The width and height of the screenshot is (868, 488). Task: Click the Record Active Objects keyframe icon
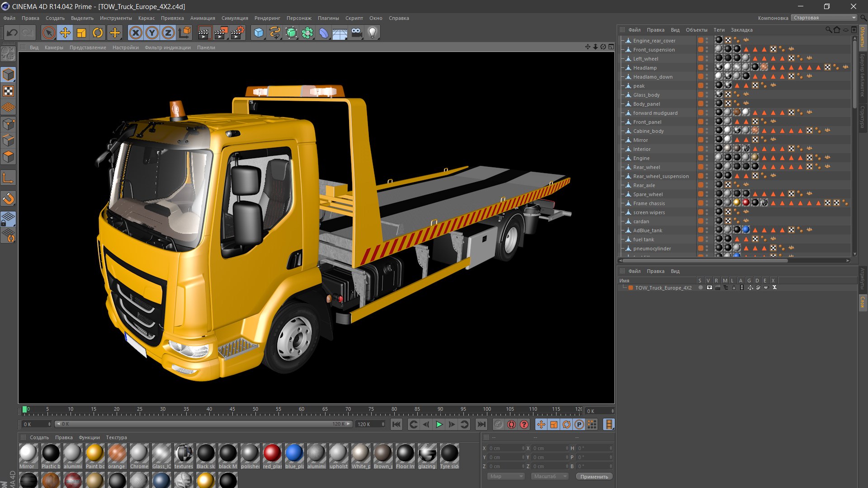[x=499, y=424]
